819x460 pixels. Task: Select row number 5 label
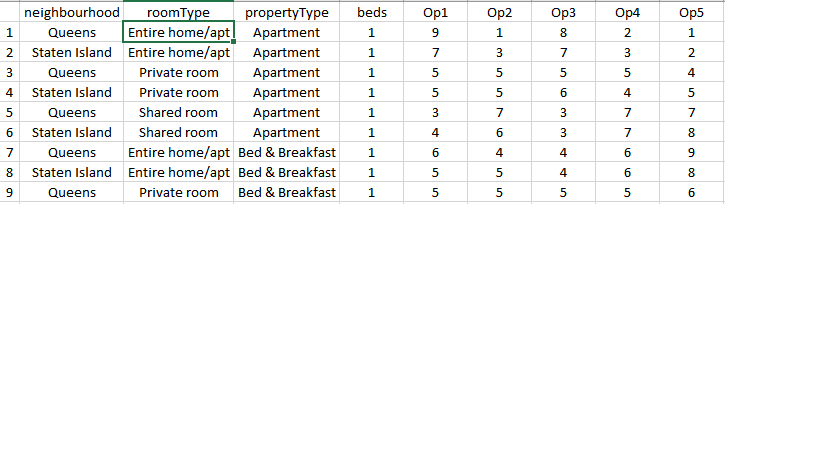coord(10,113)
